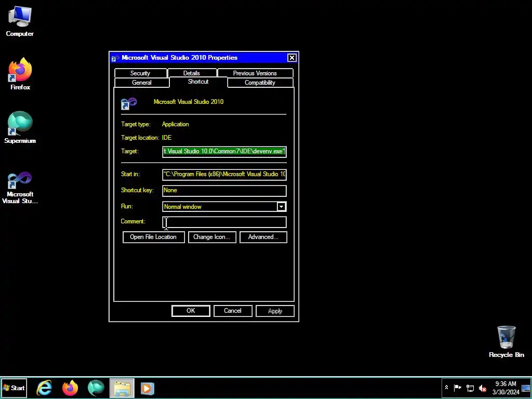Click the Visual Studio shortcut icon in dialog

pyautogui.click(x=129, y=103)
